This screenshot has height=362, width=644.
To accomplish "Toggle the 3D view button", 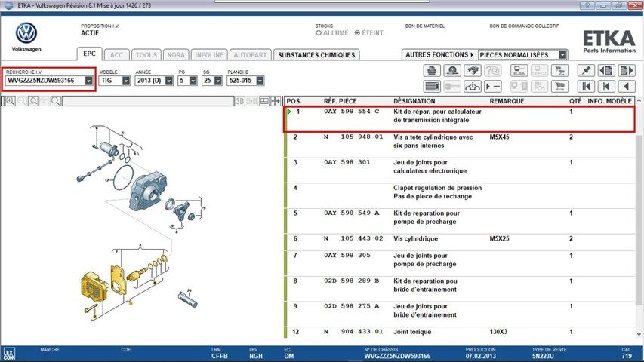I will point(240,101).
